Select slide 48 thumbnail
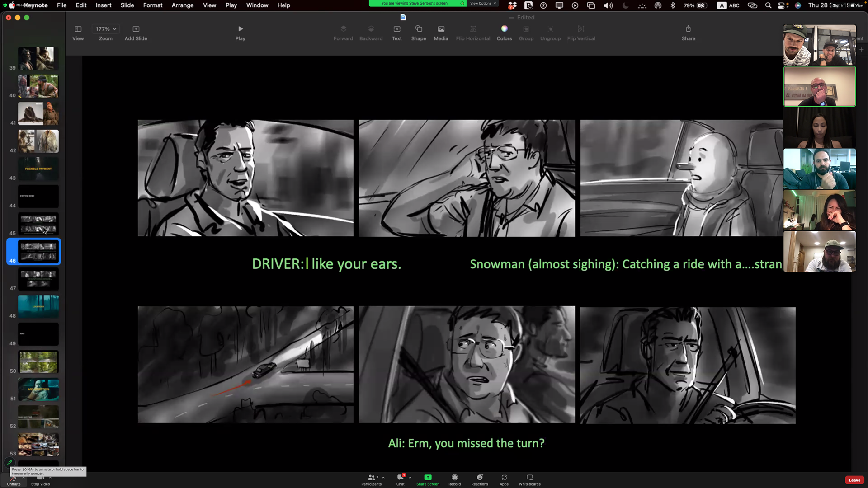This screenshot has width=868, height=488. (38, 306)
